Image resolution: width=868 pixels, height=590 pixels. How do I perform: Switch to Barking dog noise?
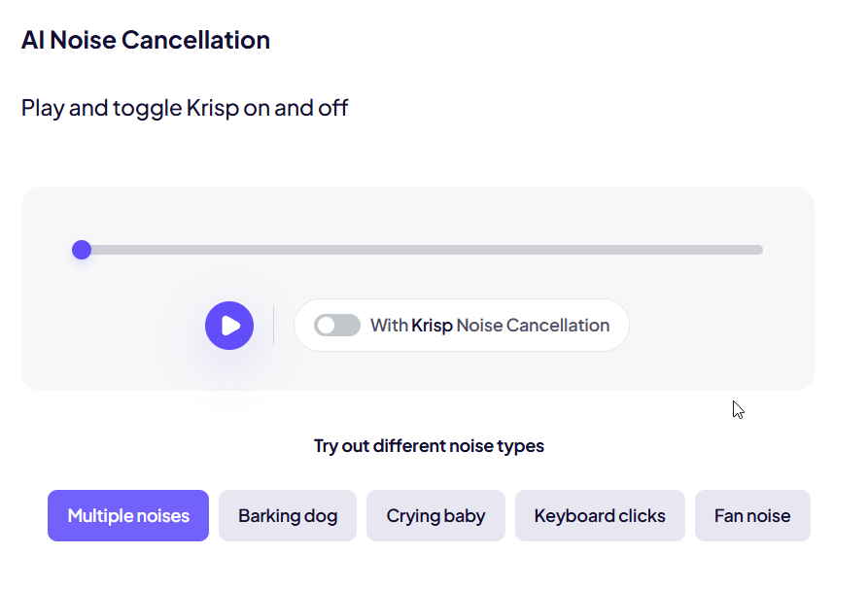(288, 516)
